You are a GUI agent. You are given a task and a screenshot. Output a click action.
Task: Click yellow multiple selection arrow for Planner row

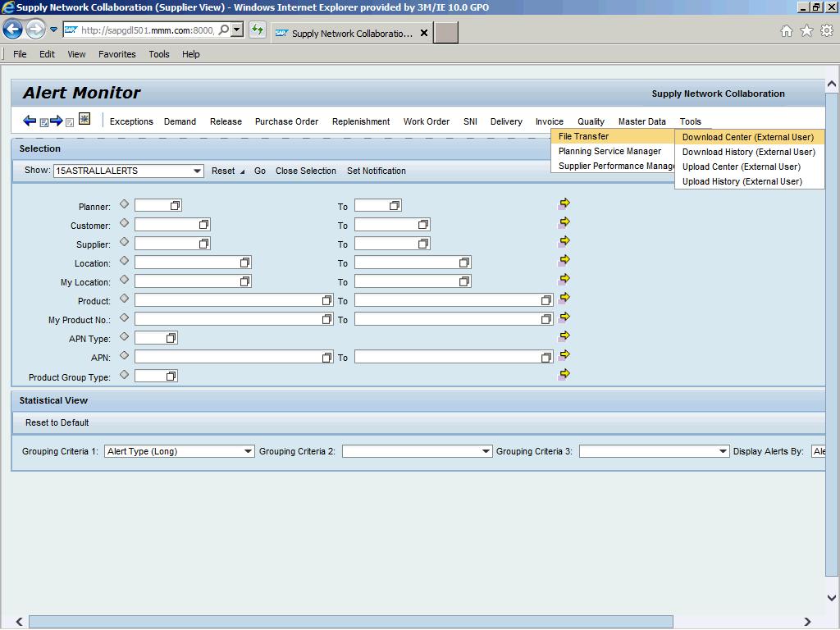click(x=564, y=203)
